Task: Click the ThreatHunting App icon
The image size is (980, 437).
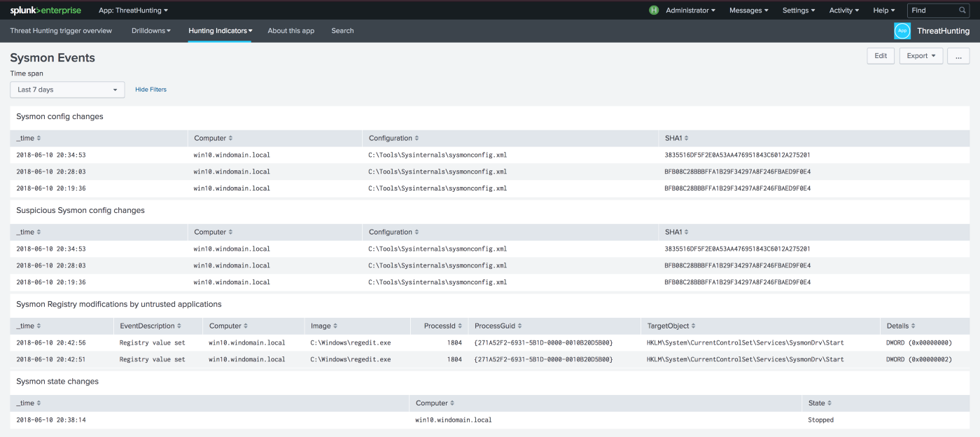Action: [902, 31]
